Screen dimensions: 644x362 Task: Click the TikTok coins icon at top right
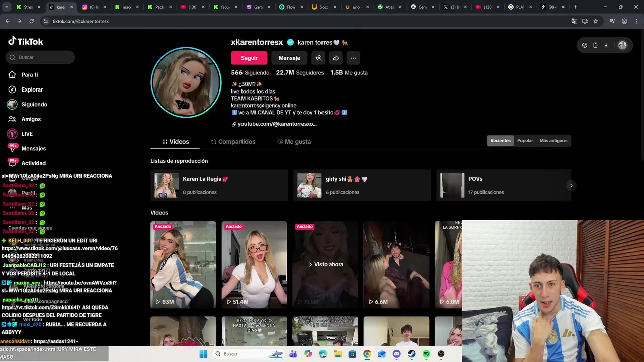tap(584, 45)
